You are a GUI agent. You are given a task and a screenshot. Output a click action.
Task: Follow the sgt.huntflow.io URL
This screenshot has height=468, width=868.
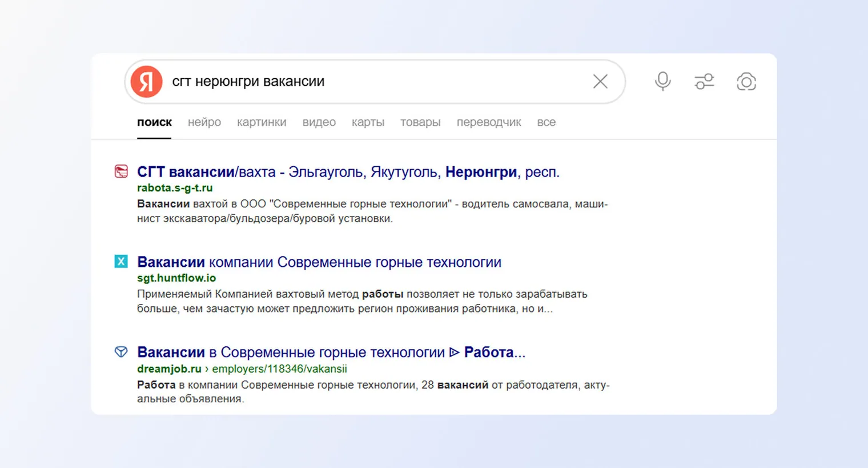tap(176, 278)
